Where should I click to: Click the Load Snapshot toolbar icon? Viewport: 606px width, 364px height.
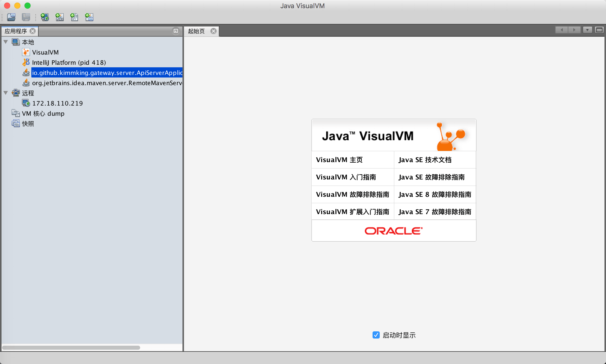pos(11,17)
